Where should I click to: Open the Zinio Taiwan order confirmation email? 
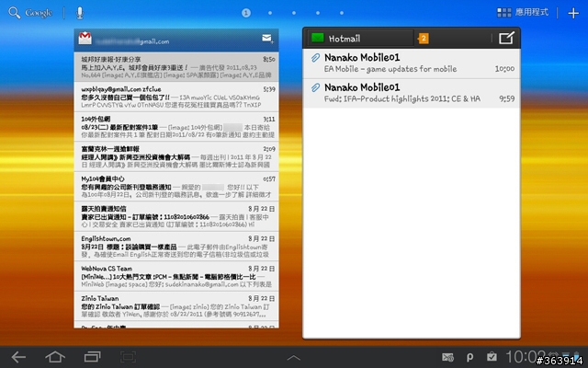(176, 306)
